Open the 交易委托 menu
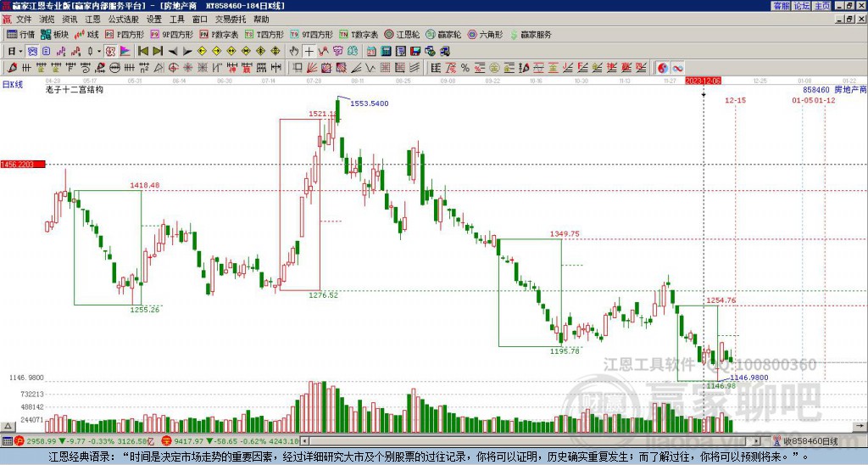 point(231,20)
